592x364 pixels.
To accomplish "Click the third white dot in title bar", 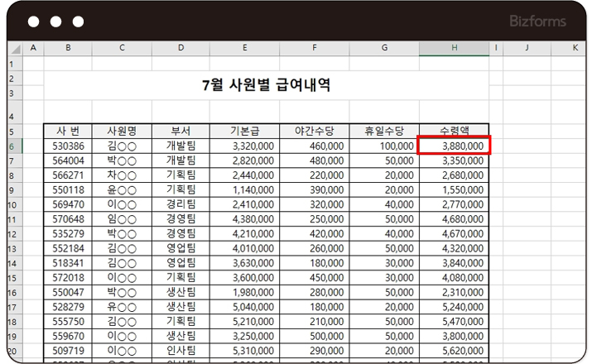I will 78,22.
